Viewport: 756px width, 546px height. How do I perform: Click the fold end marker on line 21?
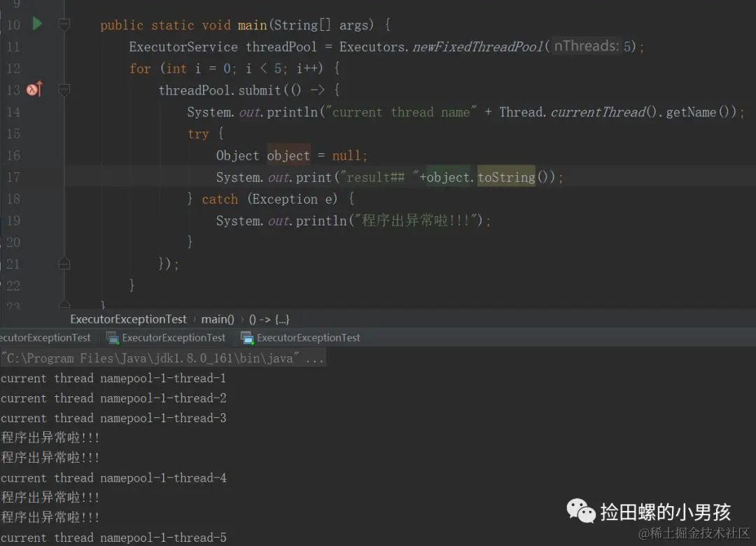tap(64, 263)
